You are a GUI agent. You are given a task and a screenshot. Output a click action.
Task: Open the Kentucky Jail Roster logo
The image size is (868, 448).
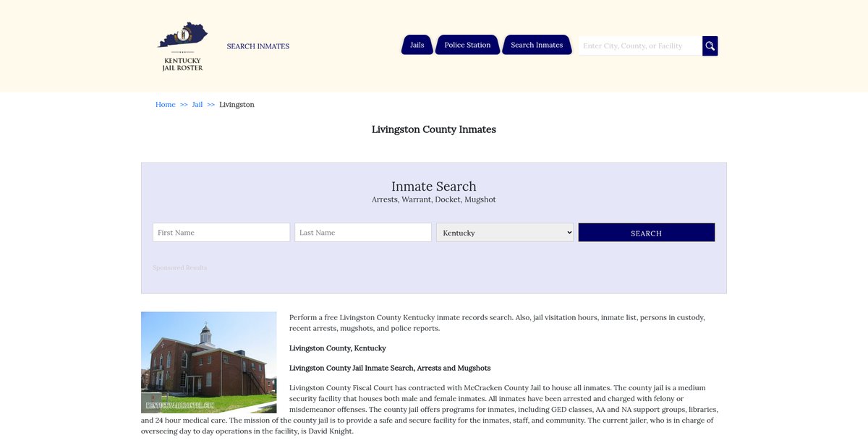pyautogui.click(x=183, y=46)
